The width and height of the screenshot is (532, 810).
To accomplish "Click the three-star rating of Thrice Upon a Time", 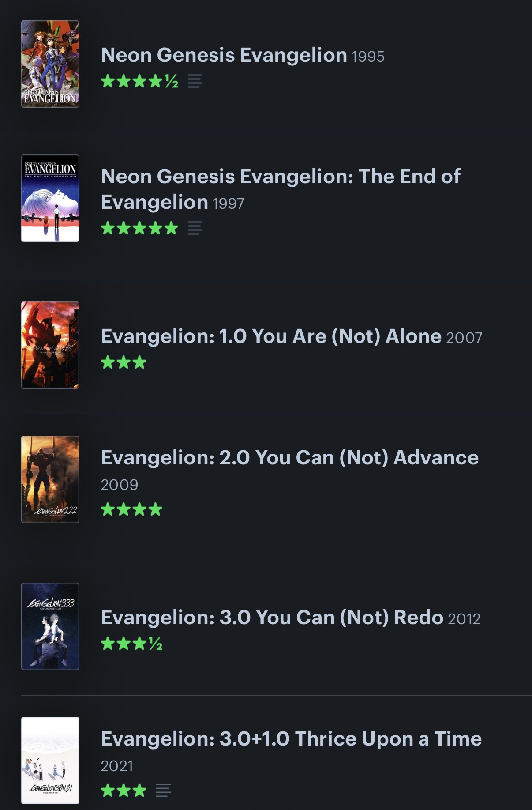I will tap(124, 790).
